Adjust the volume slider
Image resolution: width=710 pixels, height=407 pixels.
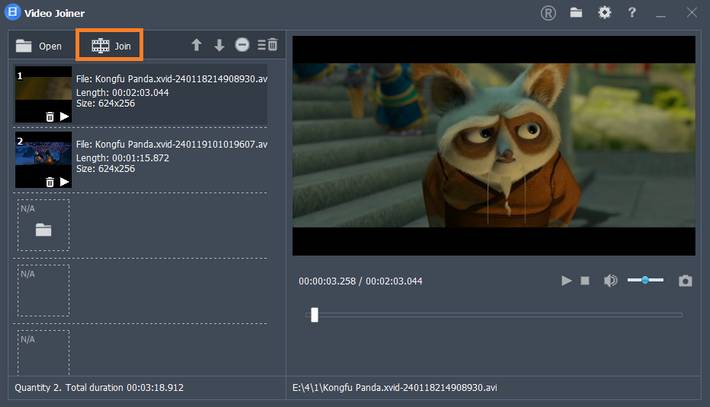pyautogui.click(x=645, y=280)
